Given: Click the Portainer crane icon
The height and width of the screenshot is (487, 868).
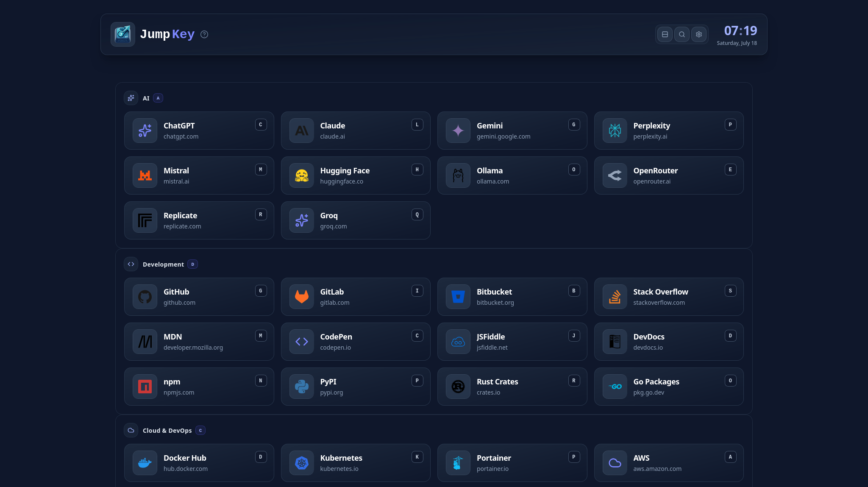Looking at the screenshot, I should [x=458, y=463].
